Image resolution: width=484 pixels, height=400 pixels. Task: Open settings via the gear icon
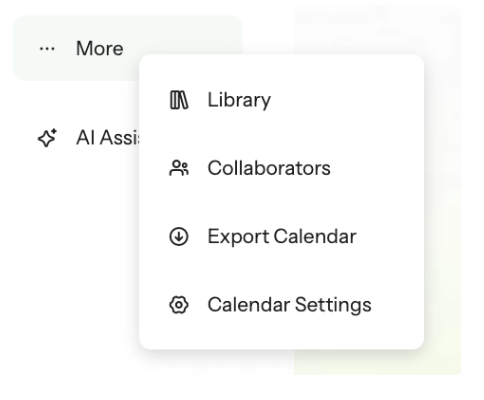coord(179,305)
